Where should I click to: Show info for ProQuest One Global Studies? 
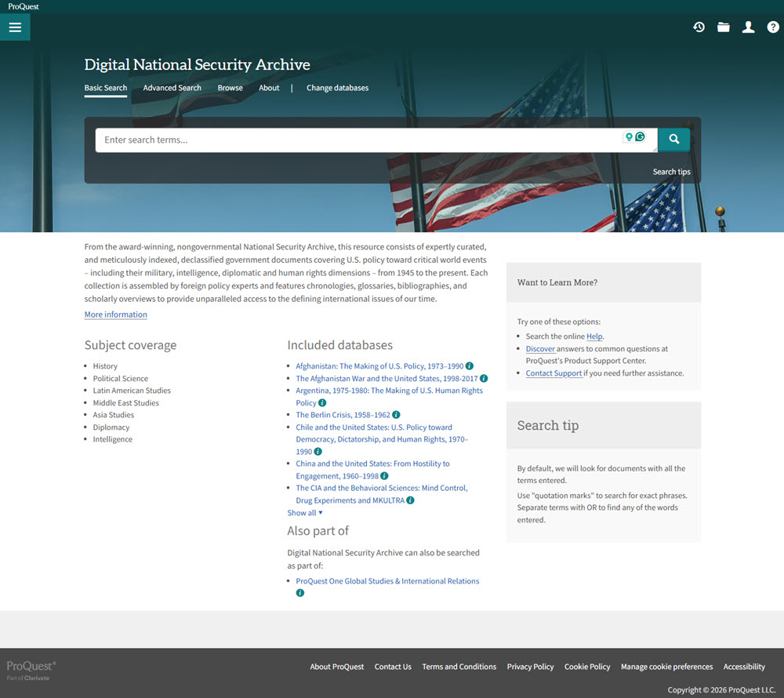coord(300,593)
